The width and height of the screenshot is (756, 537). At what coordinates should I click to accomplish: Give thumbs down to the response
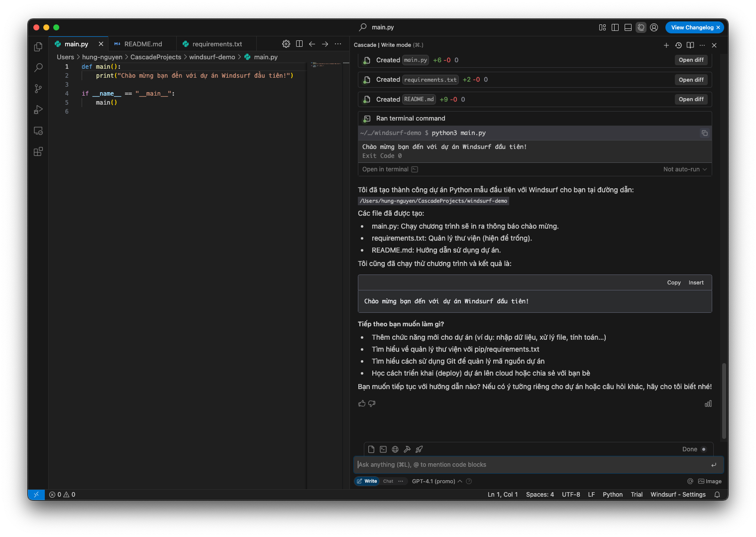[x=372, y=403]
